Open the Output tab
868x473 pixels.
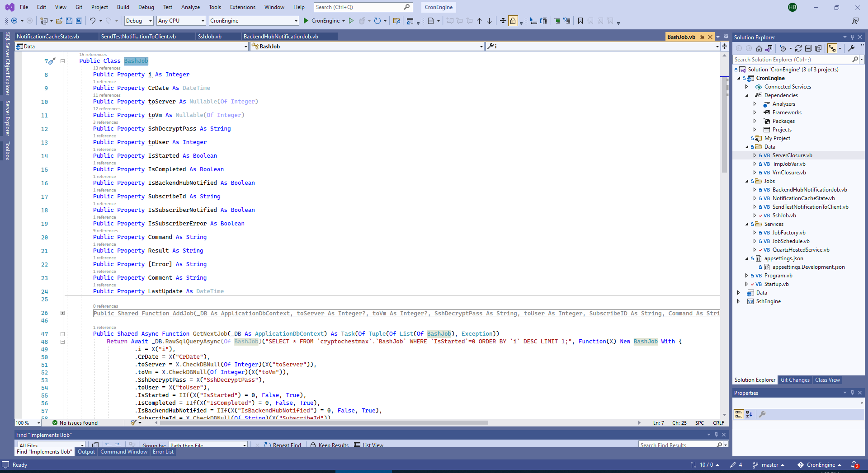click(86, 452)
